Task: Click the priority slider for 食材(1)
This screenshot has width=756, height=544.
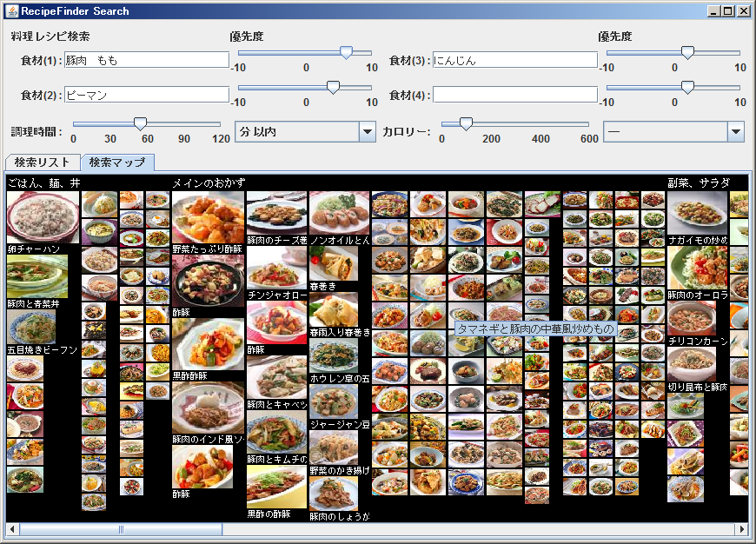Action: 345,52
